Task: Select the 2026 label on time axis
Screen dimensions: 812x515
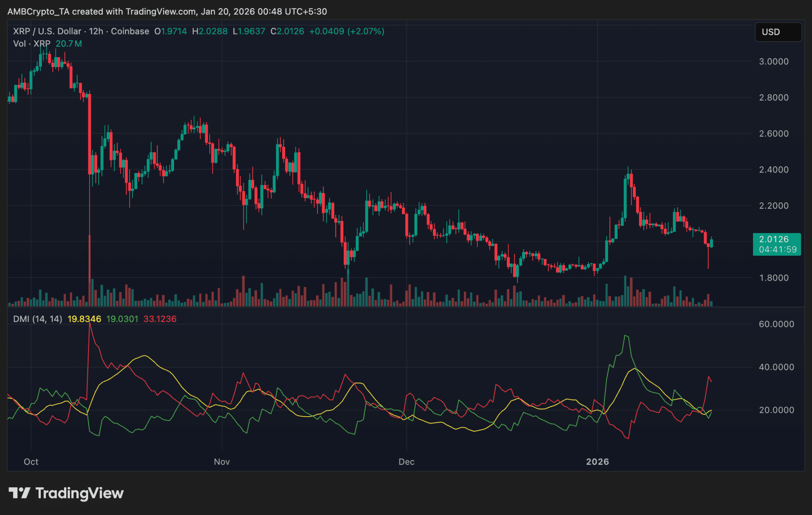Action: click(x=598, y=461)
